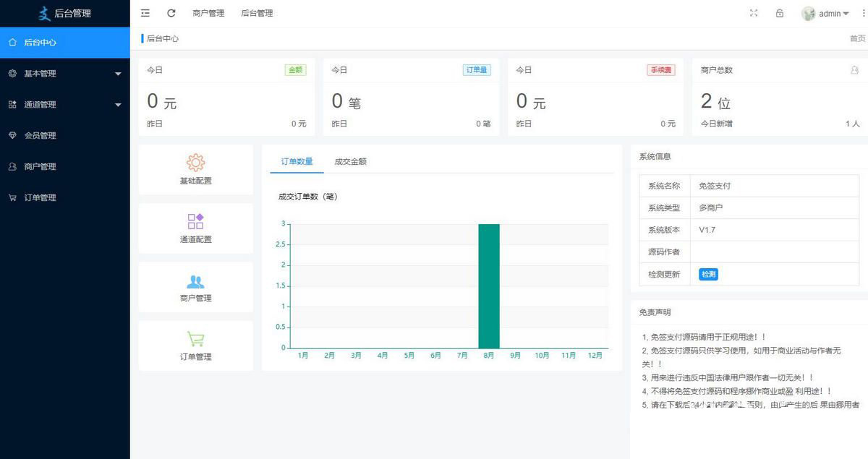
Task: Click the home icon beside 后台中心
Action: click(x=12, y=42)
